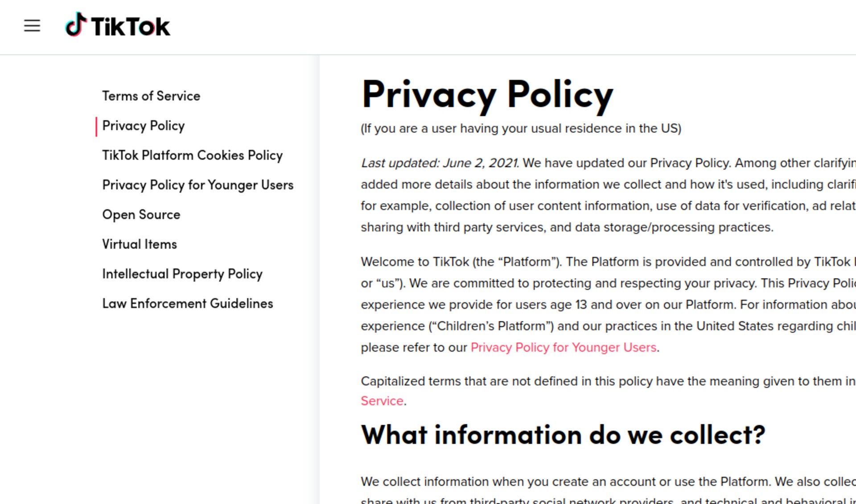Navigate to Terms of Service

point(152,96)
